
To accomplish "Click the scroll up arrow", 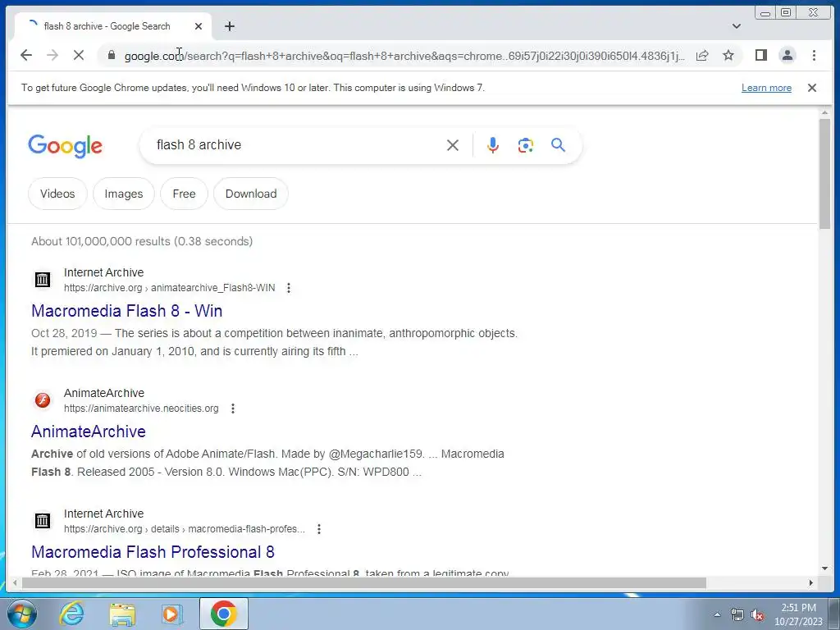I will click(x=824, y=112).
